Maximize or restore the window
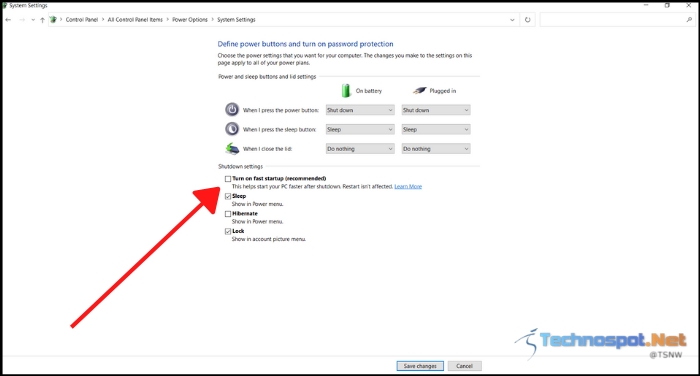Image resolution: width=700 pixels, height=376 pixels. tap(667, 5)
